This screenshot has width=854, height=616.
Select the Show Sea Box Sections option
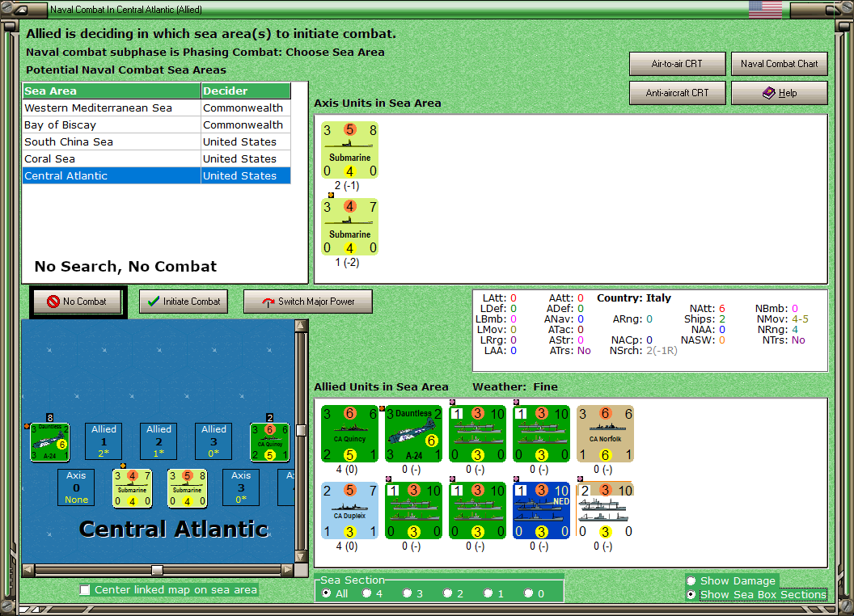click(691, 595)
